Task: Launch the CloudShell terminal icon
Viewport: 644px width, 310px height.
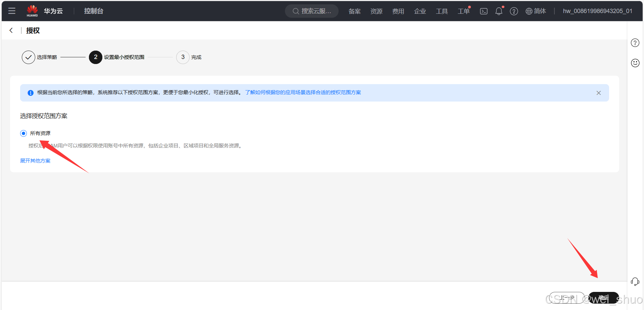Action: (484, 11)
